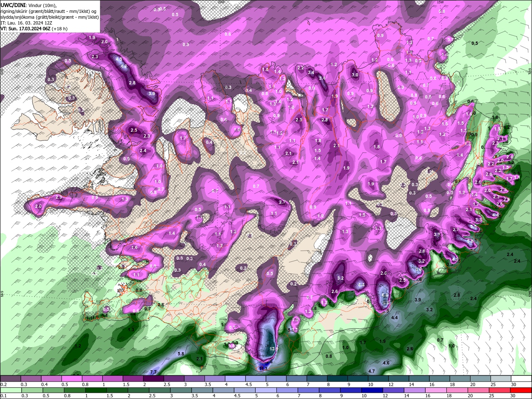Click the UWC/DINI title text
The width and height of the screenshot is (532, 399).
pos(13,5)
